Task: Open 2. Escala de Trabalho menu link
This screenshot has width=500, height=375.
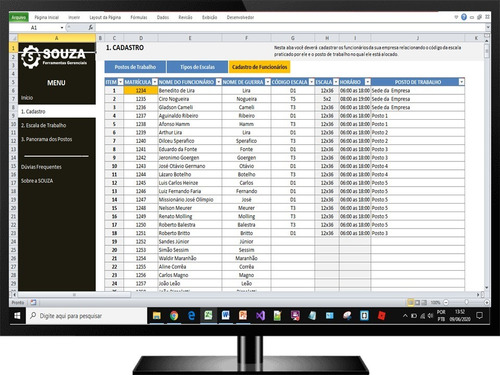Action: (43, 125)
